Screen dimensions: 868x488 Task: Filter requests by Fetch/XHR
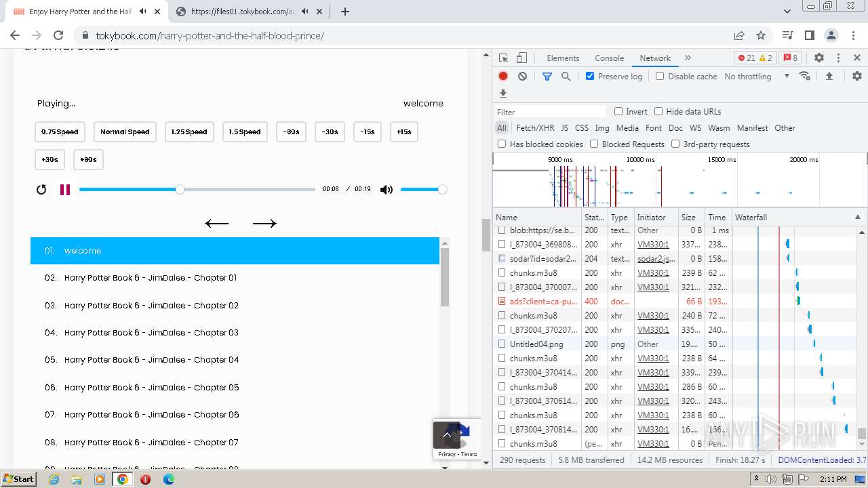[535, 128]
